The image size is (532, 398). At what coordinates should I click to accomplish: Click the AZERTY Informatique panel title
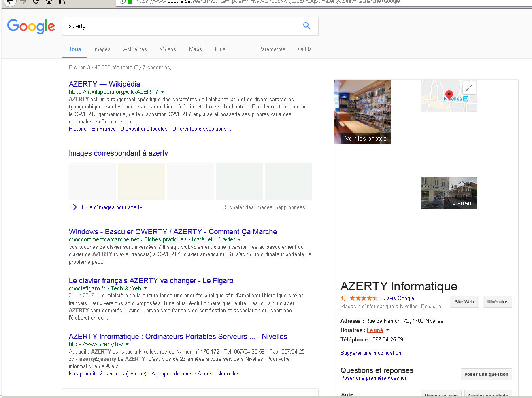[399, 286]
